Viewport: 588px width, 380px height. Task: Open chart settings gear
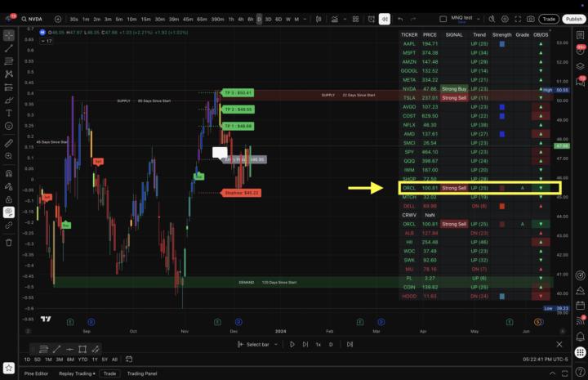tap(506, 19)
